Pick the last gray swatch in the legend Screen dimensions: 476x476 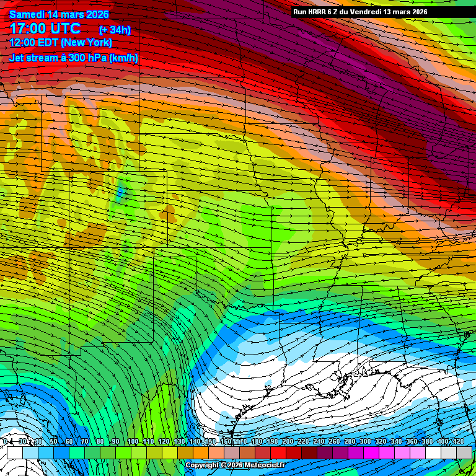pyautogui.click(x=464, y=453)
